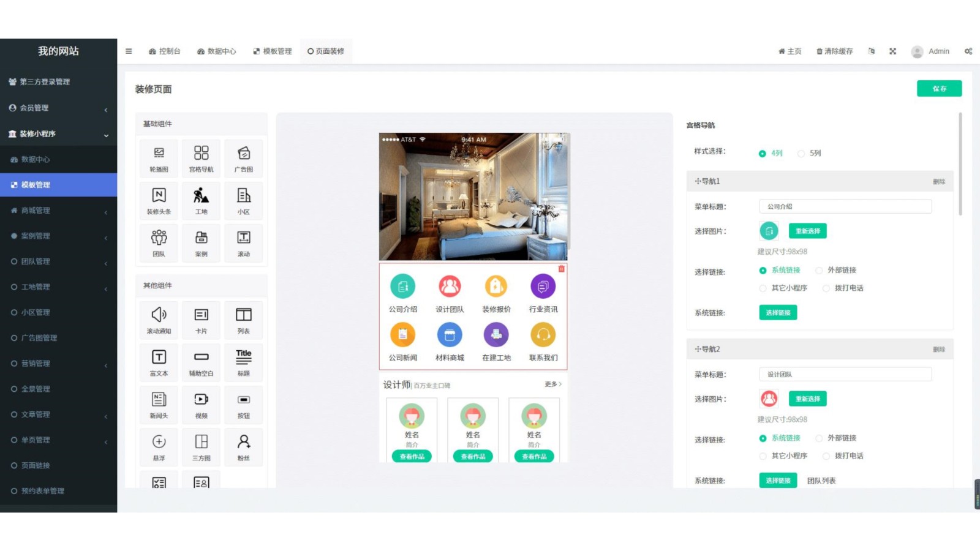This screenshot has width=980, height=551.
Task: Click the 联系我们 icon in the phone preview
Action: tap(543, 335)
